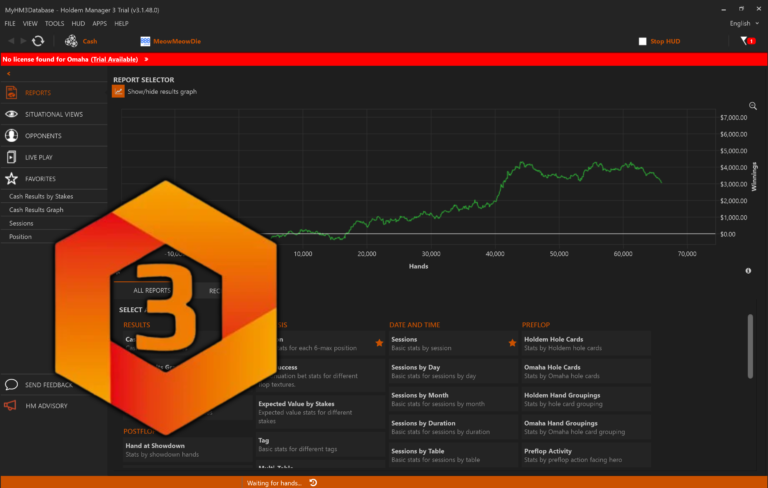Click the Opponents person icon
The image size is (768, 488).
pyautogui.click(x=11, y=136)
